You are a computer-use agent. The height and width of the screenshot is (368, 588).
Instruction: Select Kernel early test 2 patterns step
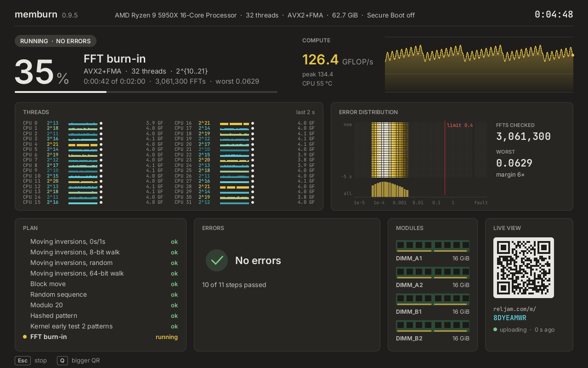tap(101, 326)
